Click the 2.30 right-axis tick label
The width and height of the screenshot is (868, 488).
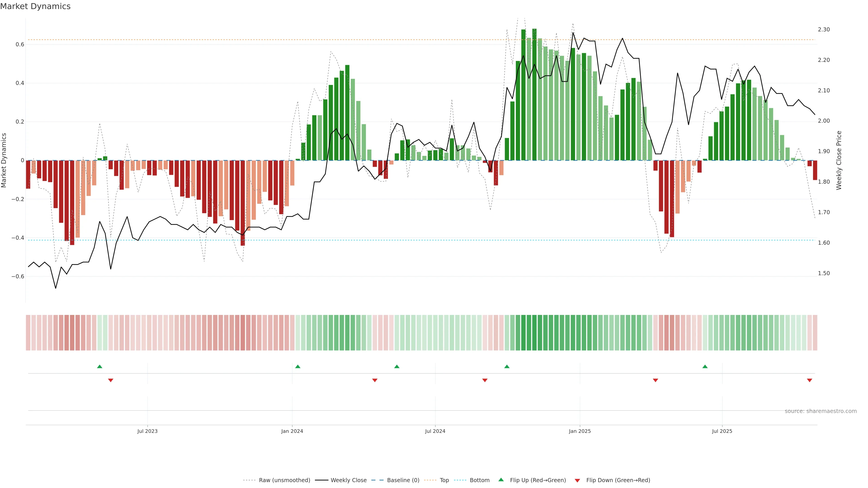point(823,30)
